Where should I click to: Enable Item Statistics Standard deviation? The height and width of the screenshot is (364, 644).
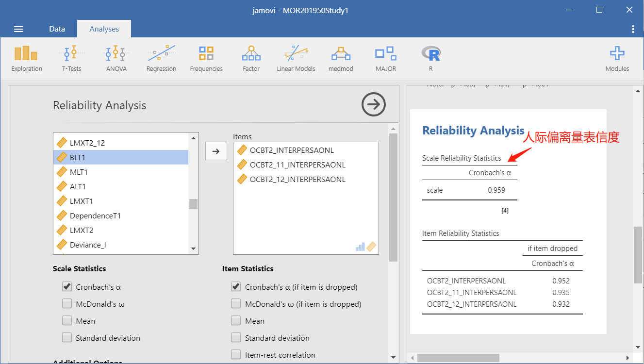click(x=236, y=338)
